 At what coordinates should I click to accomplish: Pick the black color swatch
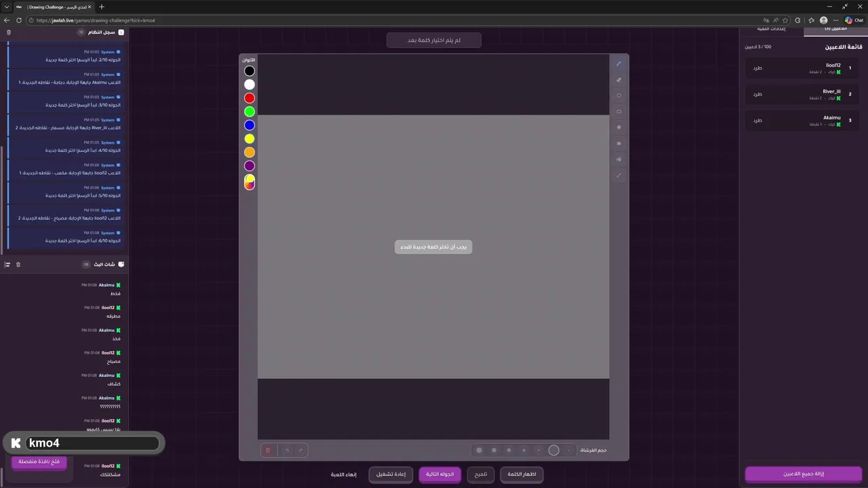click(x=250, y=71)
